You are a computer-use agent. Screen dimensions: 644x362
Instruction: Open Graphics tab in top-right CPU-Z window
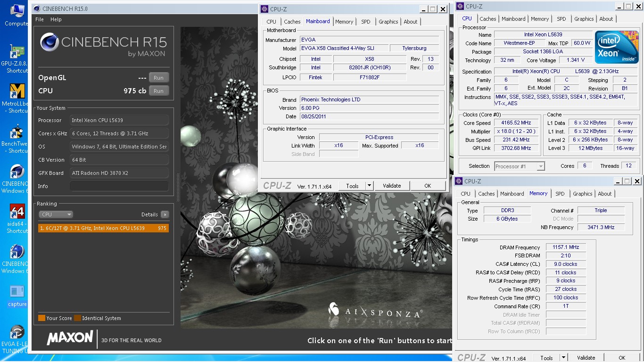tap(584, 19)
